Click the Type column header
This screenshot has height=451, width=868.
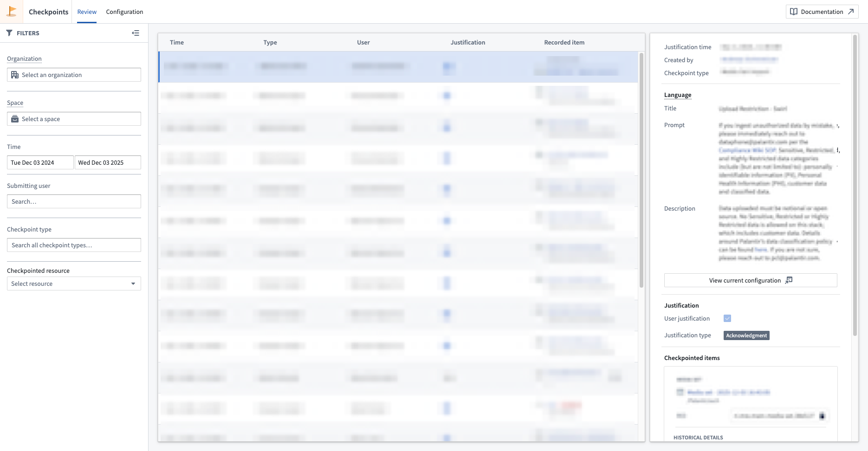(x=270, y=42)
